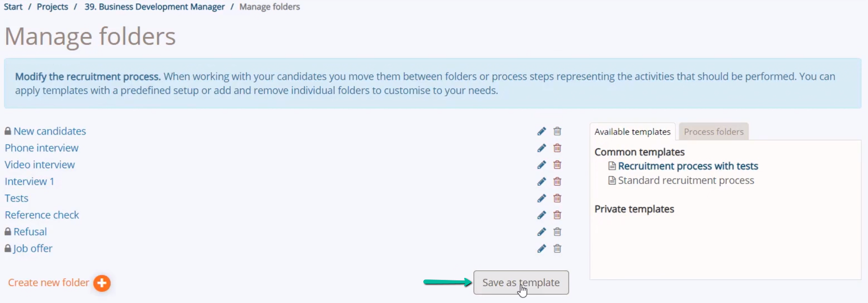
Task: Select the Available templates tab
Action: [x=632, y=132]
